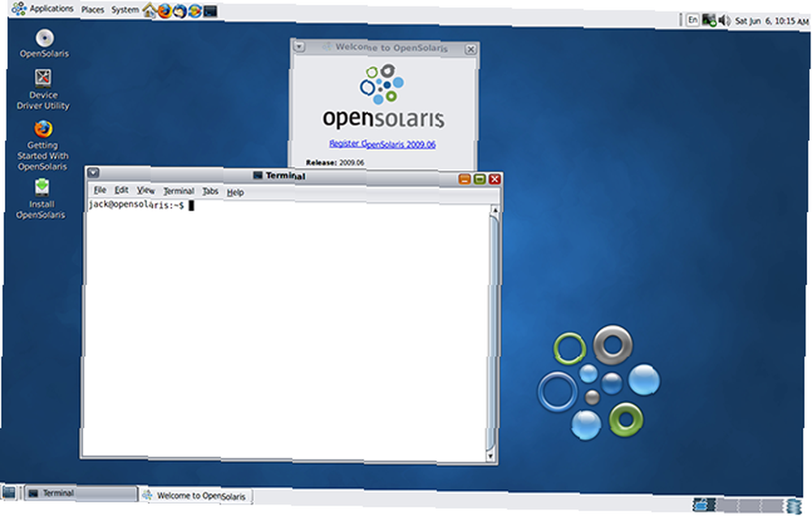
Task: Click the Register OpenSolaris 2009.06 link
Action: tap(382, 144)
